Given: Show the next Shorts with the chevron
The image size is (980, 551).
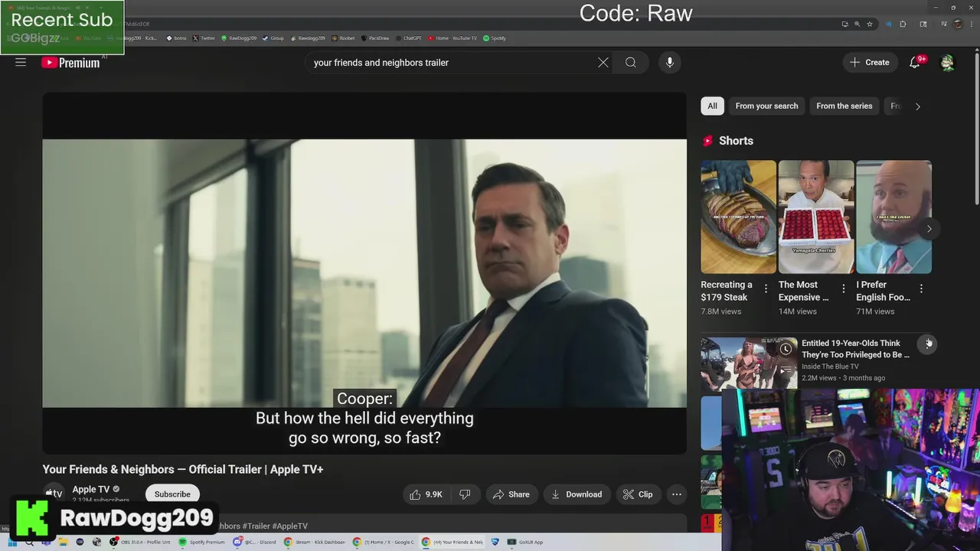Looking at the screenshot, I should point(929,229).
